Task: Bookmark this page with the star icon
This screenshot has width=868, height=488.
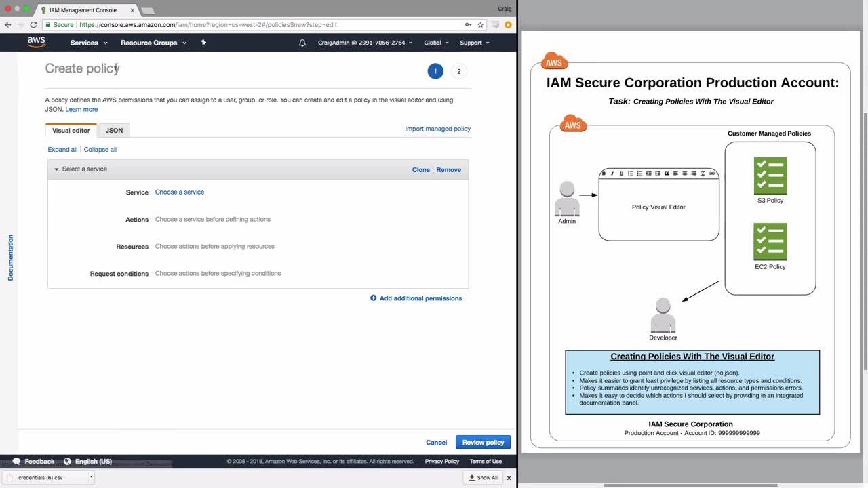Action: (x=481, y=24)
